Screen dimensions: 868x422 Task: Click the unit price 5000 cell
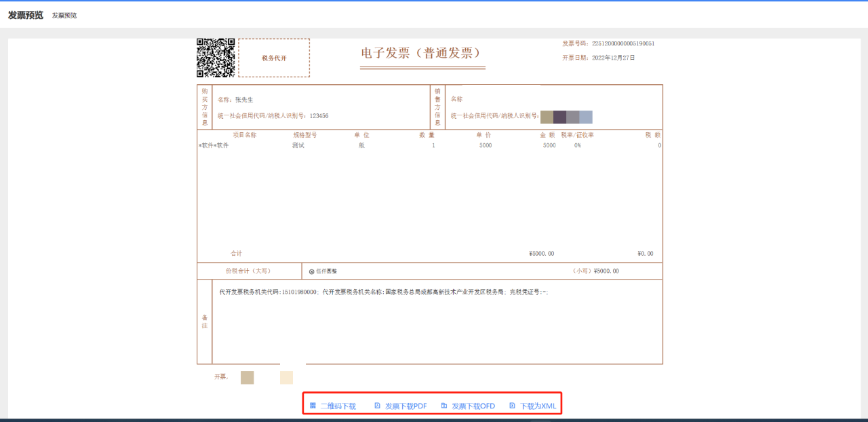486,145
